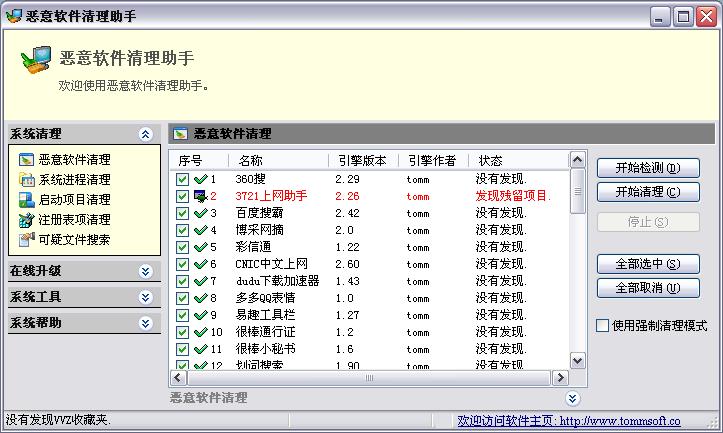Open 启动项目清理 in sidebar
The height and width of the screenshot is (433, 723).
click(x=74, y=200)
